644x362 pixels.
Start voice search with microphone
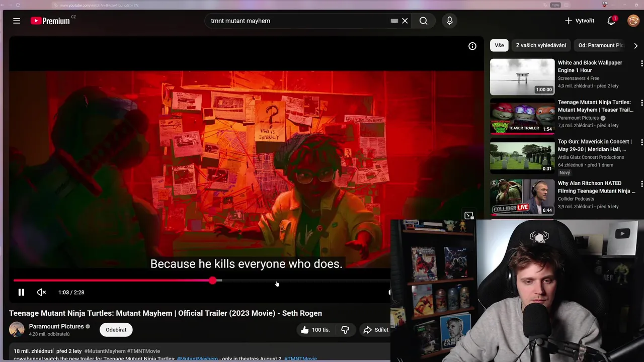click(450, 21)
